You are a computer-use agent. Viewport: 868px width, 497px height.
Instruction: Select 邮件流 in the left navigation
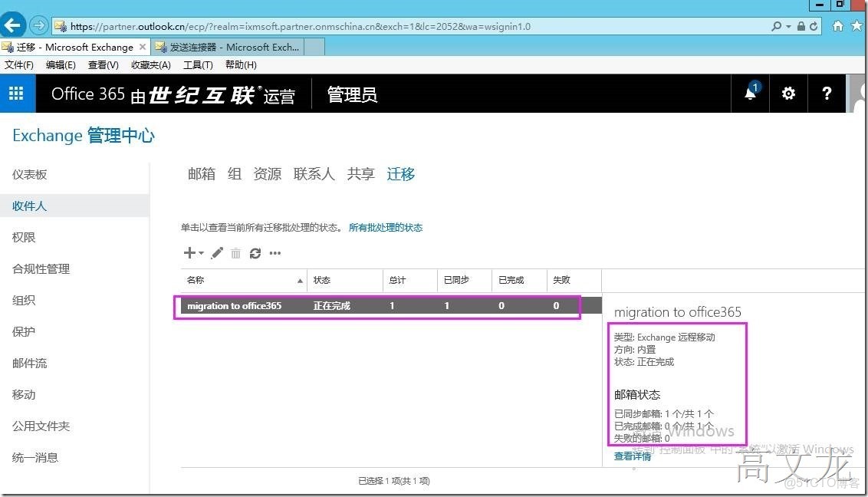pos(30,363)
